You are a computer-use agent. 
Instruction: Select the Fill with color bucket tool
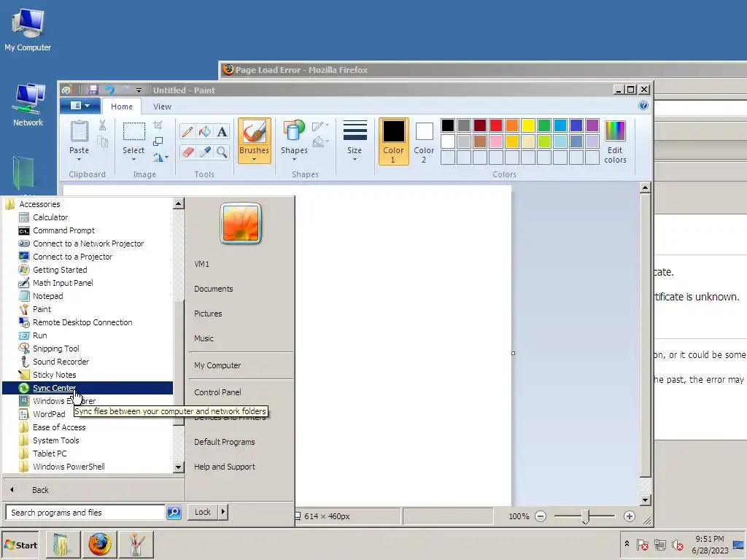(x=205, y=131)
